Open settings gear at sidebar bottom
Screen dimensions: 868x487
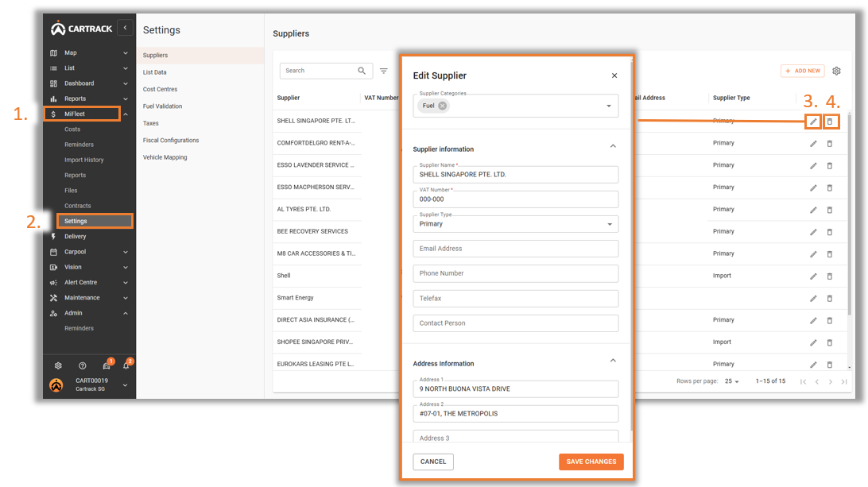click(x=58, y=365)
